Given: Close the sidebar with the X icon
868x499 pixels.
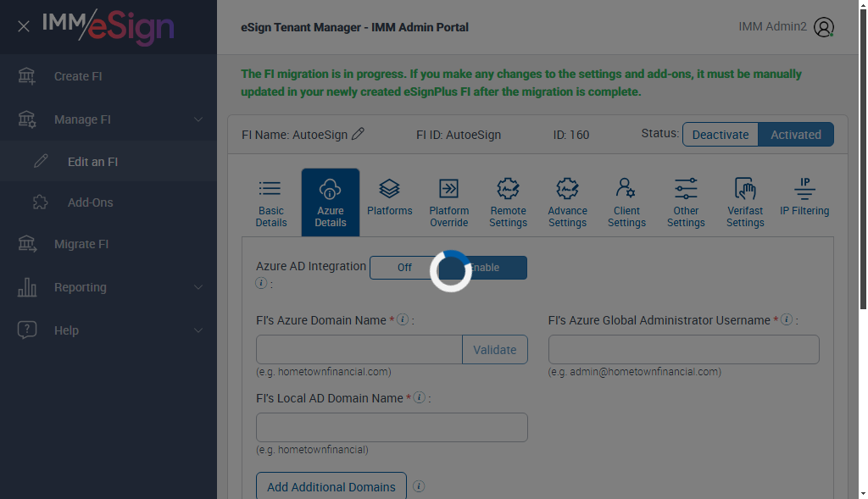Looking at the screenshot, I should (23, 26).
